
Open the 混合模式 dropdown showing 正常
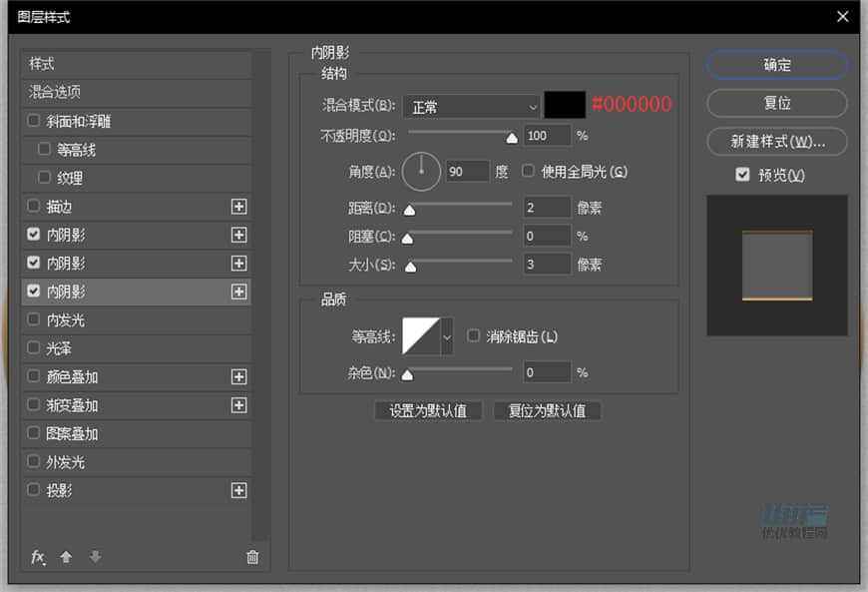pos(472,107)
